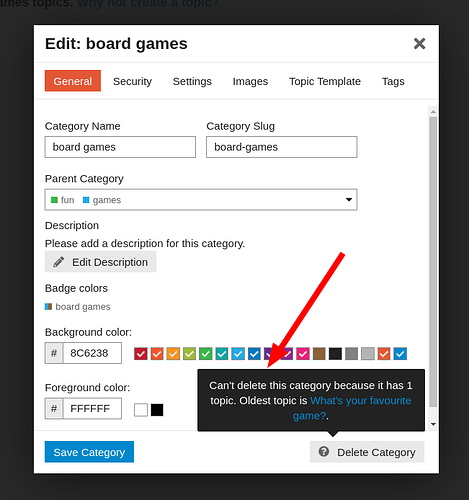
Task: Go to the Tags tab
Action: [393, 81]
